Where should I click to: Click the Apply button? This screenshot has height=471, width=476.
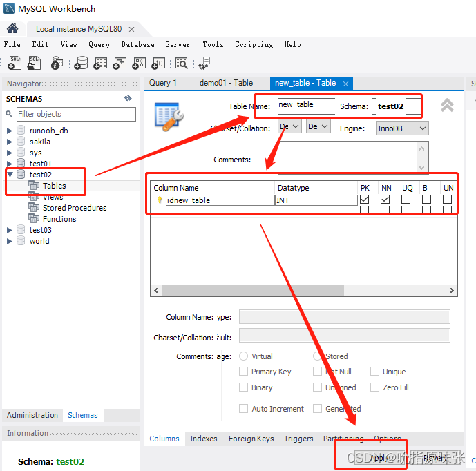coord(379,458)
